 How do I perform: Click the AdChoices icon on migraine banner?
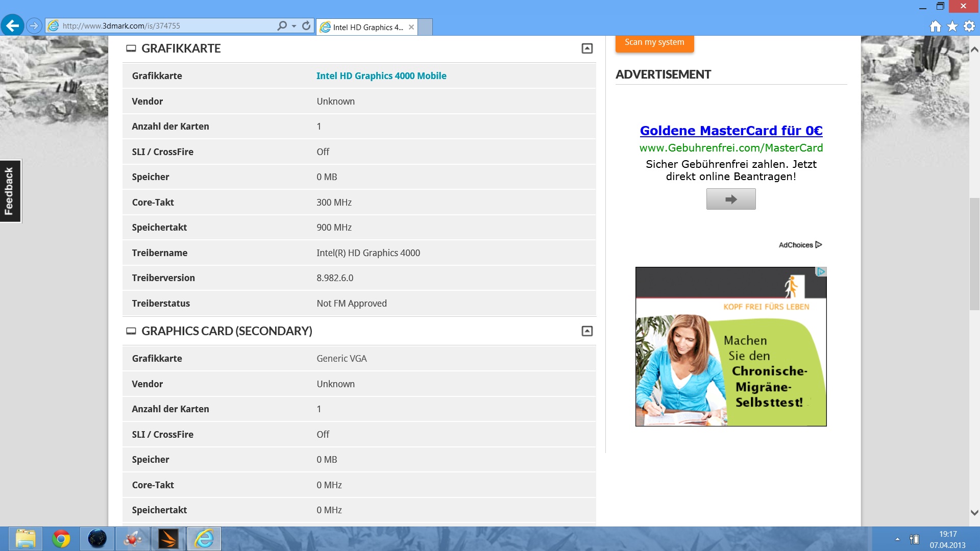[821, 272]
